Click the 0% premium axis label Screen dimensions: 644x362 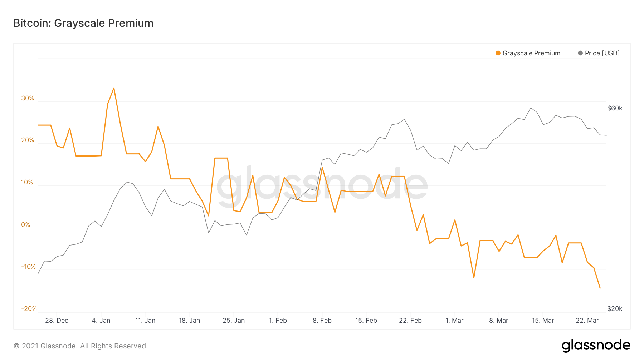click(26, 225)
